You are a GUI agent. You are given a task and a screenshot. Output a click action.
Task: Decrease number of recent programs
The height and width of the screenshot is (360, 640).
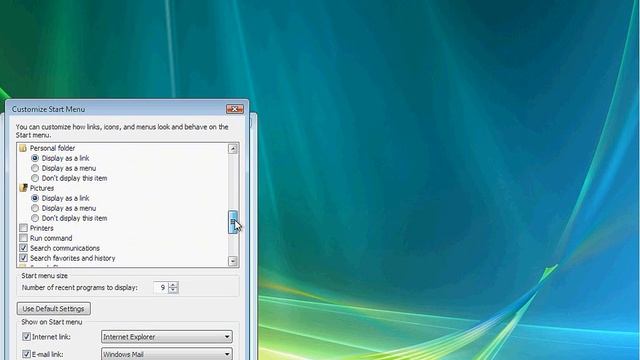[x=173, y=290]
